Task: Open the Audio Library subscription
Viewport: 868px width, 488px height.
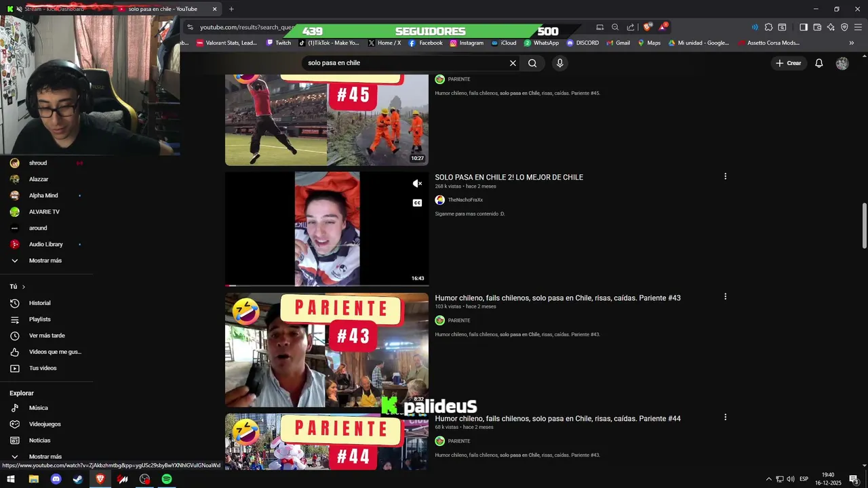Action: tap(46, 244)
